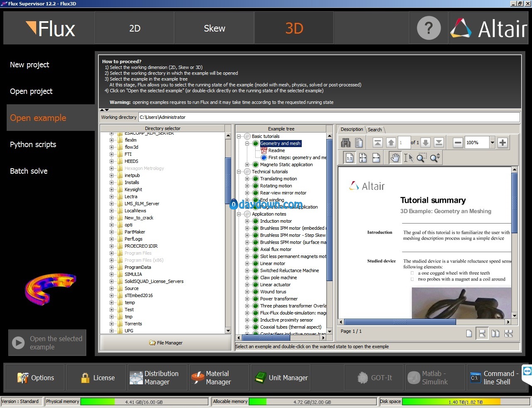Open the Unit Manager
The width and height of the screenshot is (532, 408).
(281, 378)
